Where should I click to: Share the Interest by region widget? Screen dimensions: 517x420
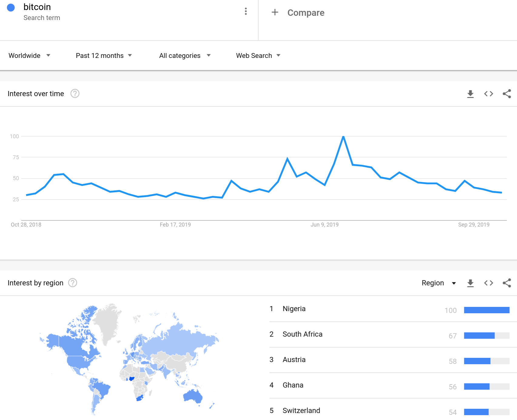(507, 283)
